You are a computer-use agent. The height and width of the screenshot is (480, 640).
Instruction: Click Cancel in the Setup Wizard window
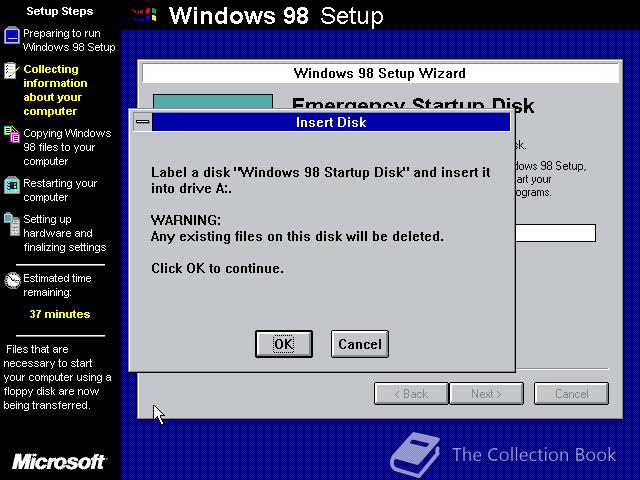click(571, 393)
